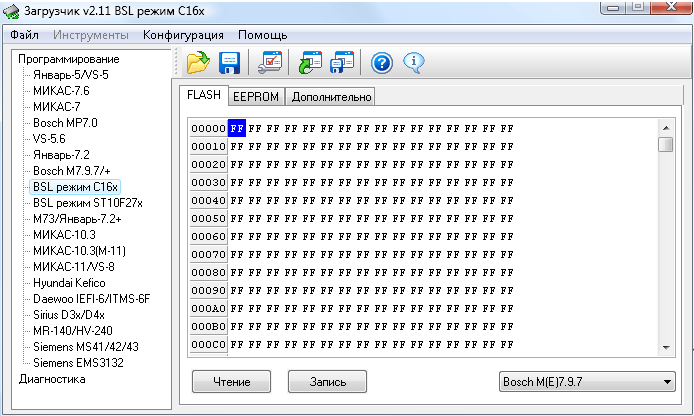This screenshot has width=694, height=416.
Task: Open settings via wrench checklist icon
Action: tap(269, 63)
